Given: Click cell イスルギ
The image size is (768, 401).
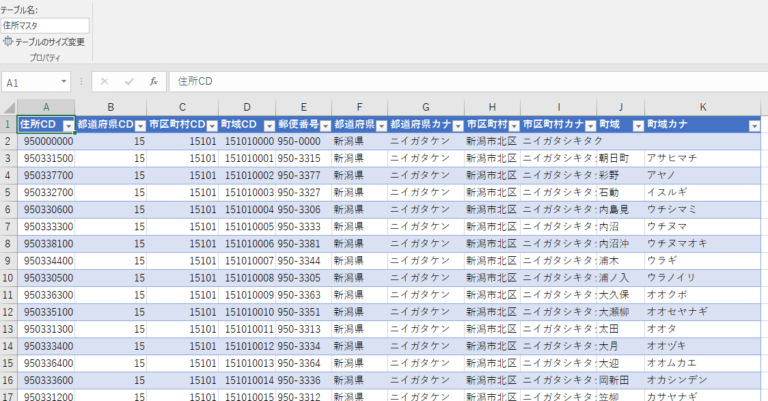Looking at the screenshot, I should pyautogui.click(x=703, y=192).
